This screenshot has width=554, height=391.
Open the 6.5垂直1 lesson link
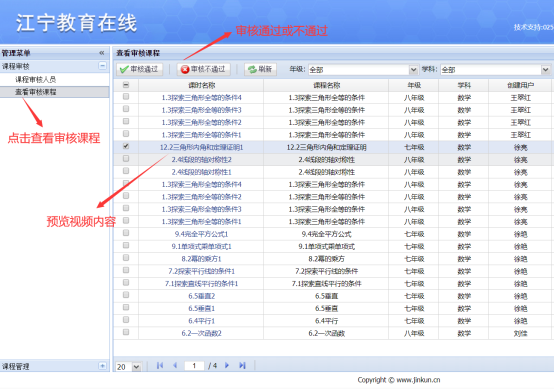[x=201, y=308]
